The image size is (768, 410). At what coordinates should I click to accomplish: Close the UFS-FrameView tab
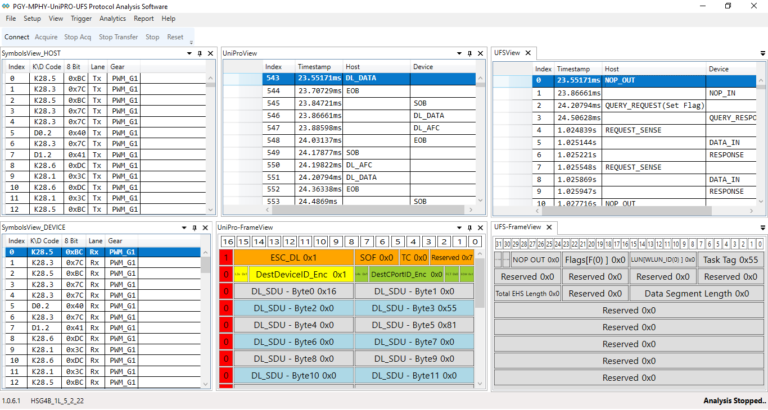[549, 227]
